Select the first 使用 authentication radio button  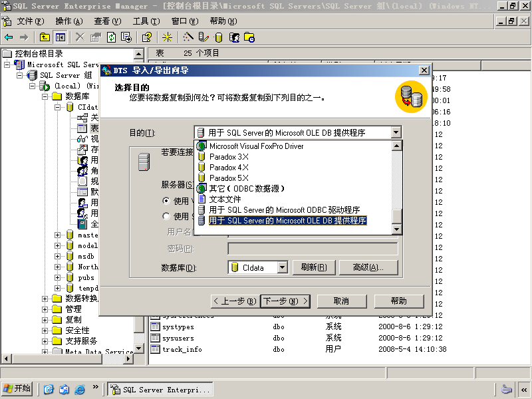click(x=166, y=201)
